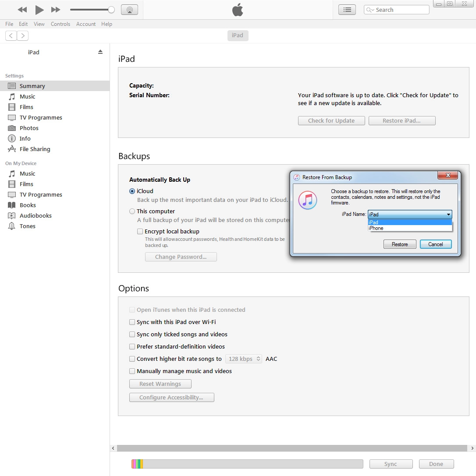Screen dimensions: 476x476
Task: Open the Controls menu
Action: click(60, 24)
